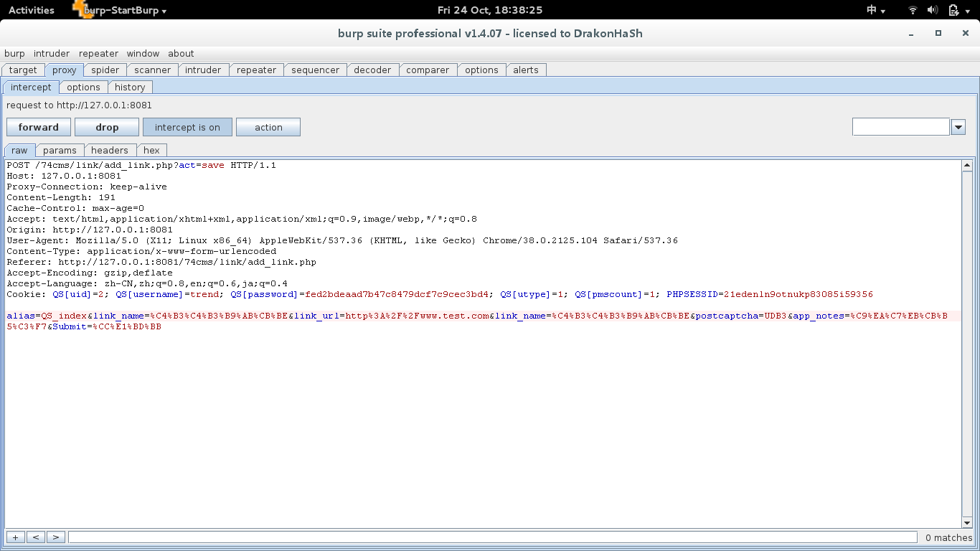The height and width of the screenshot is (551, 980).
Task: Open the repeater menu in the menu bar
Action: click(x=98, y=53)
